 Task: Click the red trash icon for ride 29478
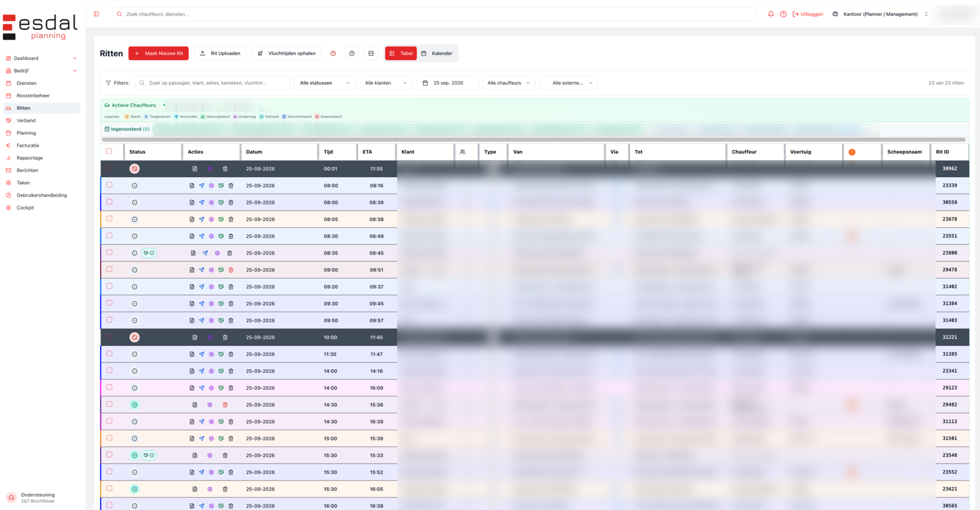pyautogui.click(x=231, y=270)
